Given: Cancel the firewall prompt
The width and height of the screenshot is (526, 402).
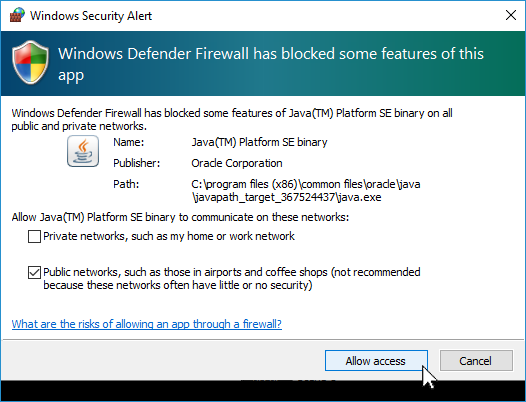Looking at the screenshot, I should 476,361.
